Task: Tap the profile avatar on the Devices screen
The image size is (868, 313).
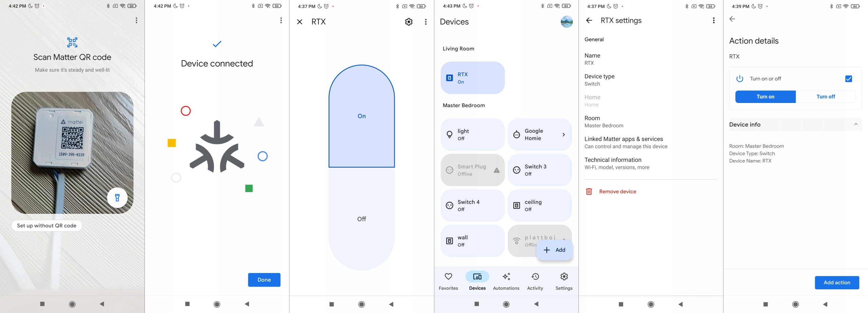Action: tap(566, 22)
